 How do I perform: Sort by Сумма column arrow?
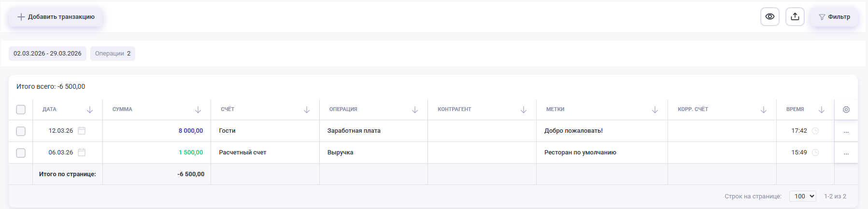[198, 110]
